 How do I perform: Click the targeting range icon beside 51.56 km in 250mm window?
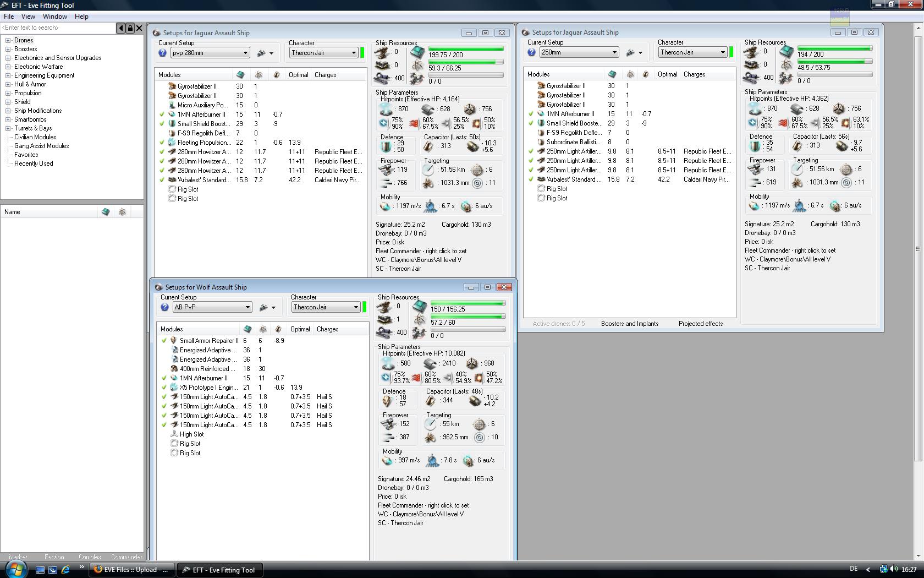pos(798,170)
